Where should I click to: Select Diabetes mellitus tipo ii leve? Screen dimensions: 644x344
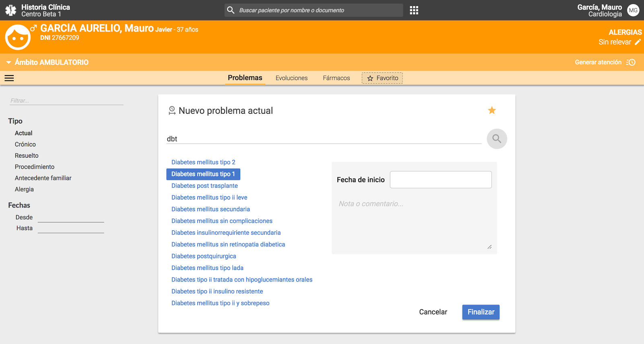[x=209, y=198]
